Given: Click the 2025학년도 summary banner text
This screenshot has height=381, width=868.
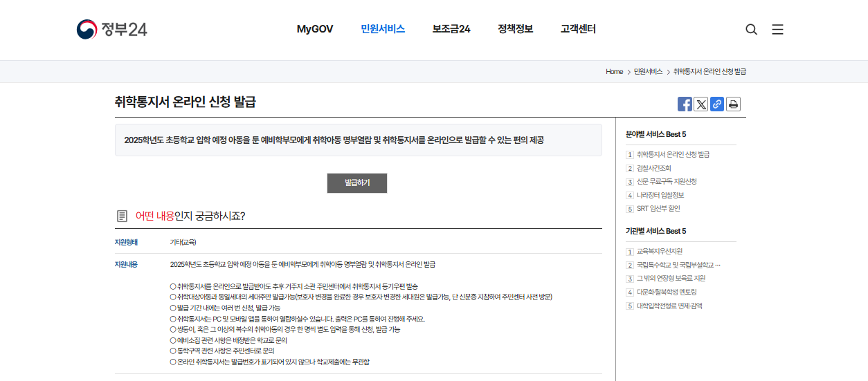Looking at the screenshot, I should coord(334,140).
